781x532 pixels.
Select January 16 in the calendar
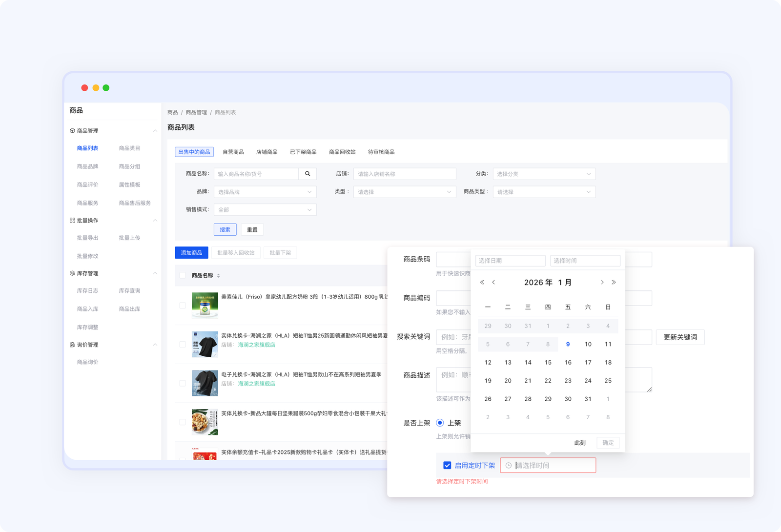tap(568, 363)
